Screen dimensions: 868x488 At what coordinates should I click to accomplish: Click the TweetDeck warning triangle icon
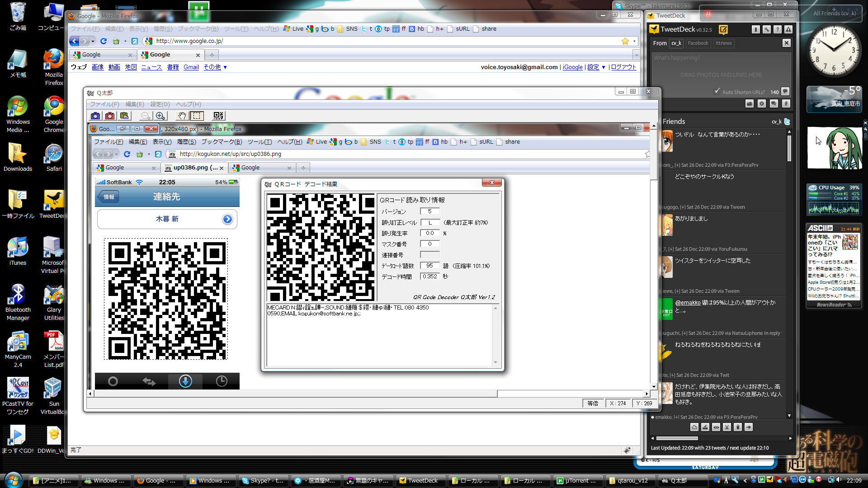788,29
